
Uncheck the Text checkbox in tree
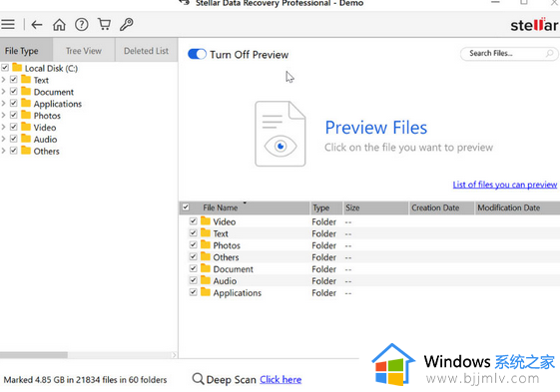(x=14, y=79)
